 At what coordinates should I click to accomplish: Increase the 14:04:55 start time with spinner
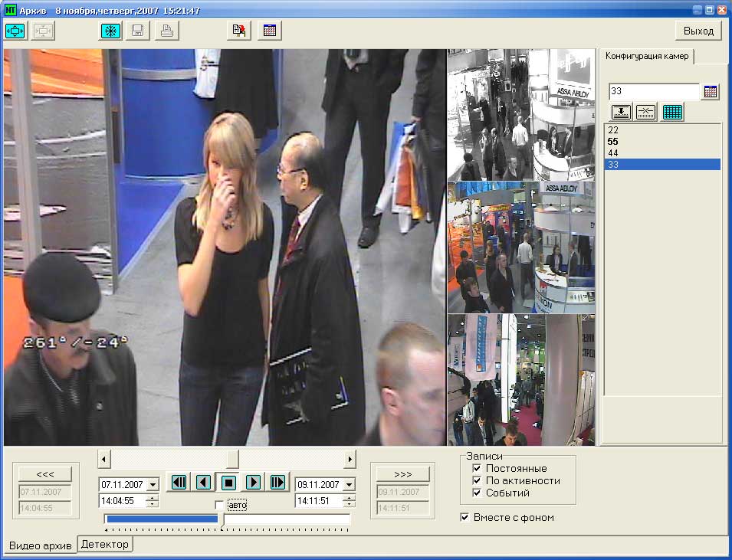[152, 498]
